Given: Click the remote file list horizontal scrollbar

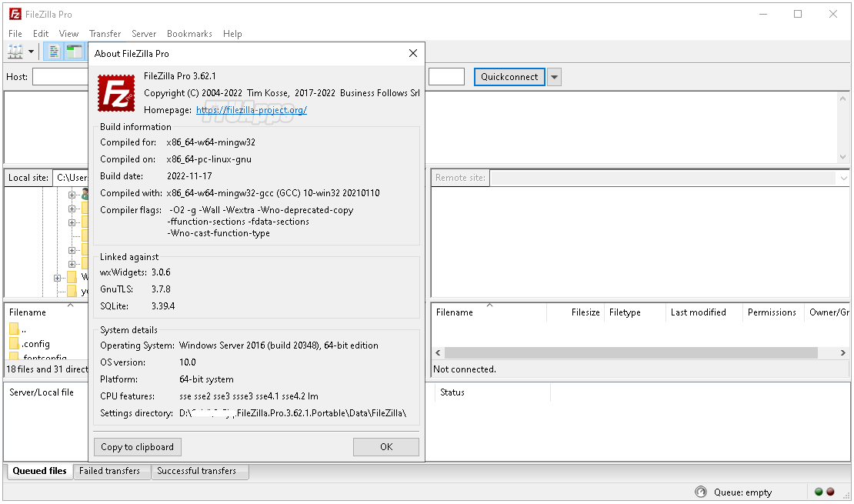Looking at the screenshot, I should tap(631, 352).
